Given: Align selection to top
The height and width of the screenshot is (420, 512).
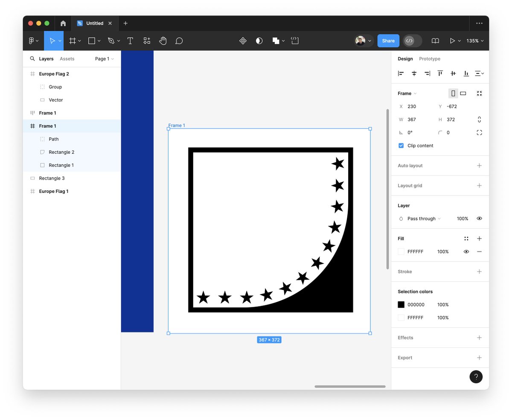Looking at the screenshot, I should tap(440, 73).
